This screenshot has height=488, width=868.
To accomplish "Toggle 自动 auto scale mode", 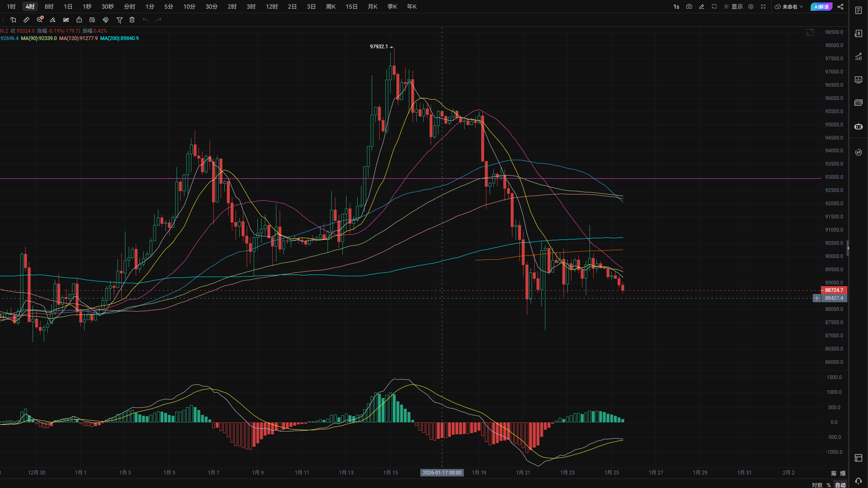I will [840, 485].
